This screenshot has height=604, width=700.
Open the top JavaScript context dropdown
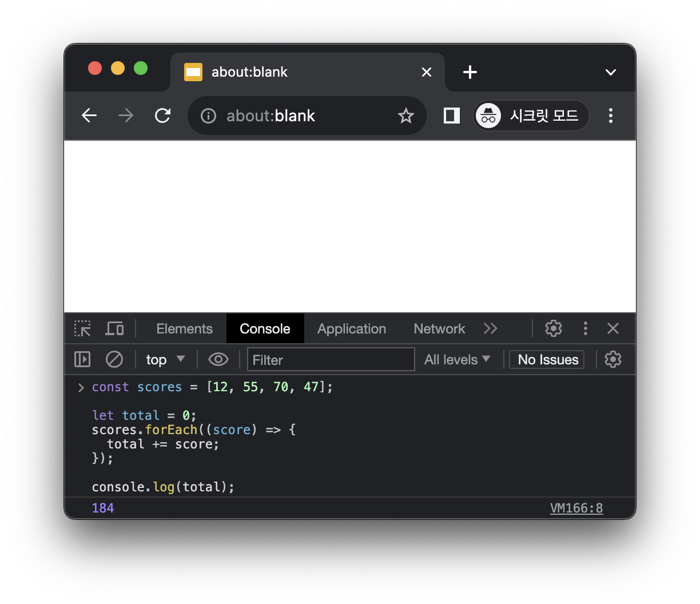165,359
